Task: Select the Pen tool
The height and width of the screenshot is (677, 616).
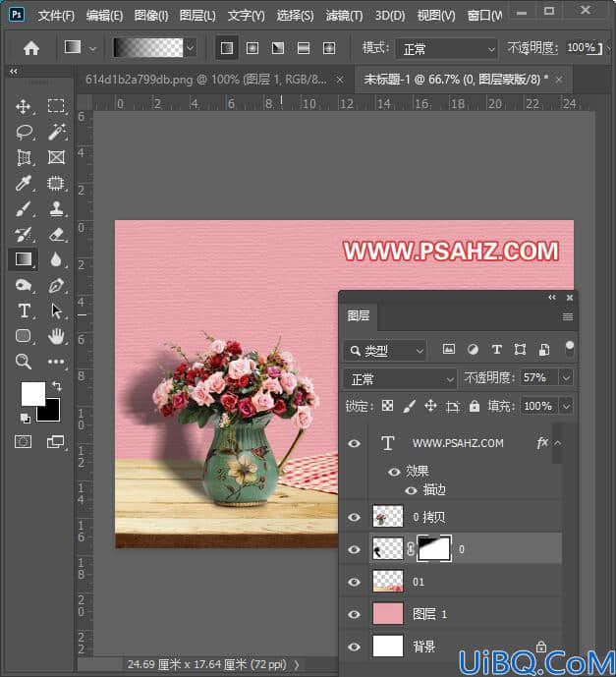Action: click(56, 285)
